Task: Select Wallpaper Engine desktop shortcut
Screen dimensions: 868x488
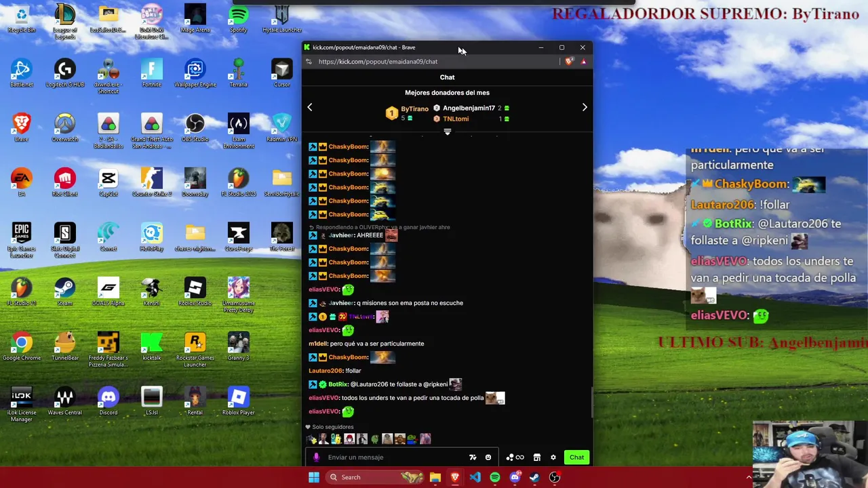Action: tap(195, 74)
